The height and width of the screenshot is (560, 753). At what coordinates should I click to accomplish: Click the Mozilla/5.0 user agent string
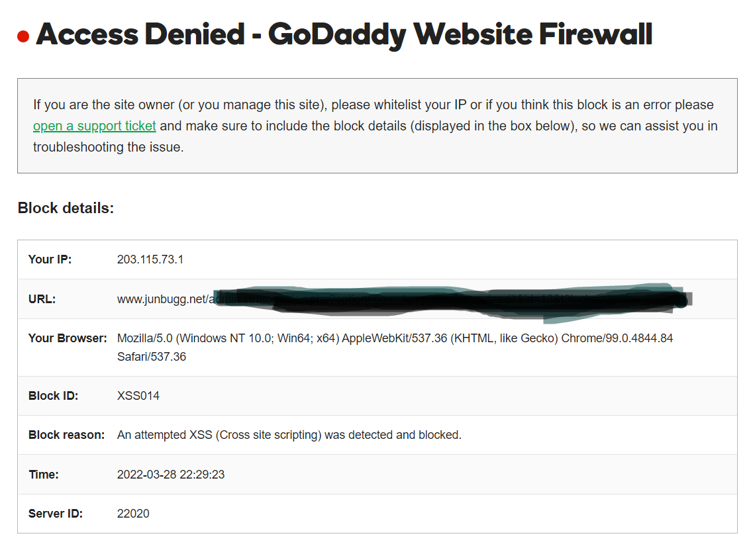point(395,338)
